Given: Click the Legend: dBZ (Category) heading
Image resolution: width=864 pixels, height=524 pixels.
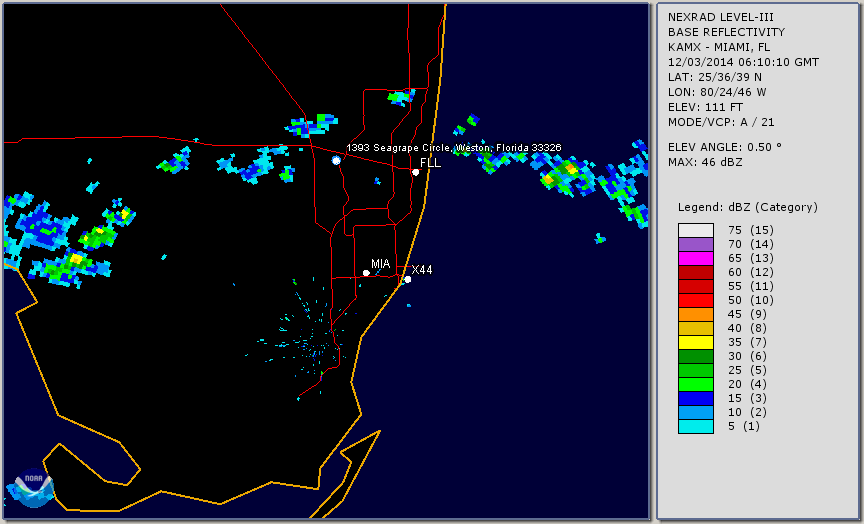Looking at the screenshot, I should point(748,207).
